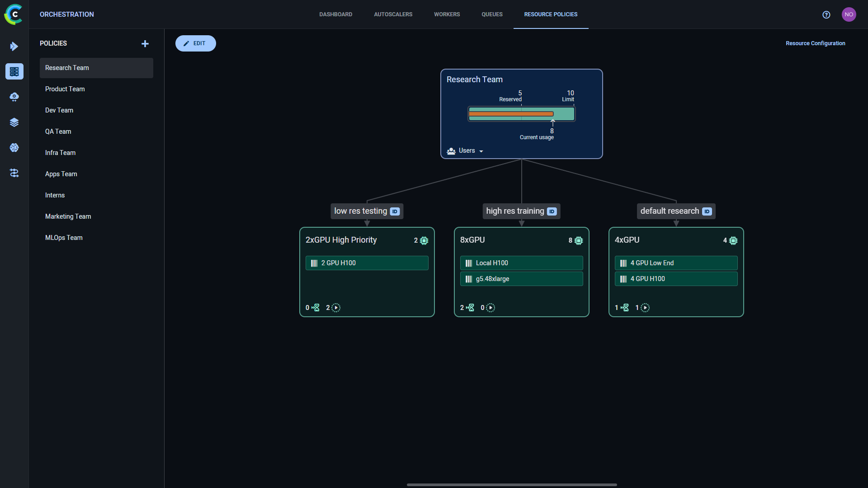868x488 pixels.
Task: Select Product Team policy
Action: (96, 89)
